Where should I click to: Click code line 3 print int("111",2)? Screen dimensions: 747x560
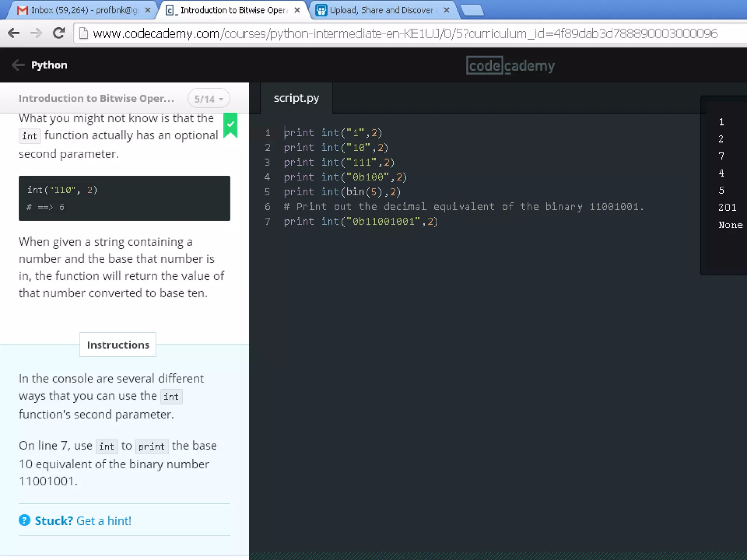click(339, 162)
